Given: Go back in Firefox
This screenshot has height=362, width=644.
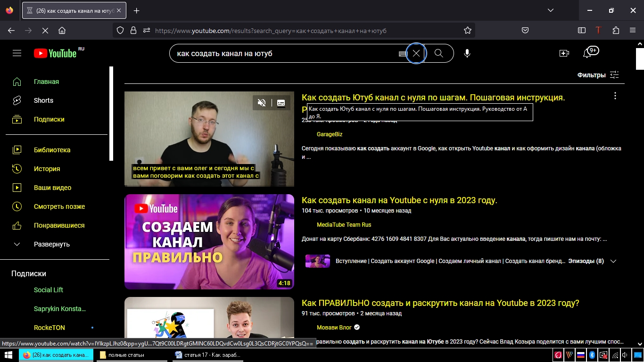Looking at the screenshot, I should pyautogui.click(x=11, y=30).
